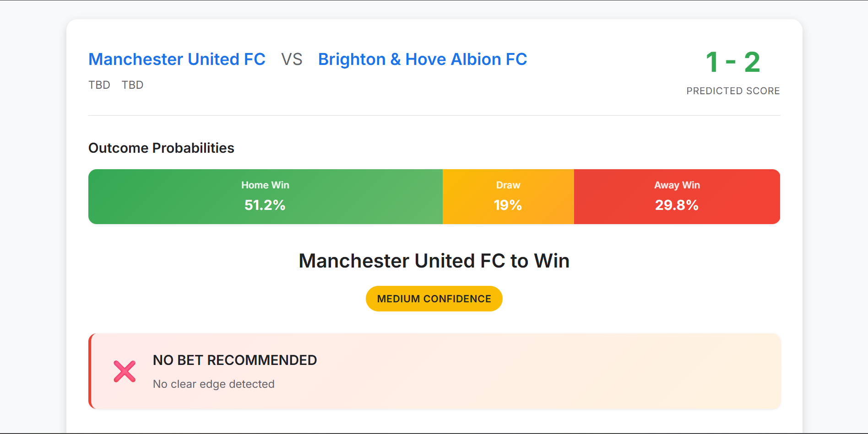Click the first TBD label
This screenshot has height=434, width=868.
coord(99,85)
